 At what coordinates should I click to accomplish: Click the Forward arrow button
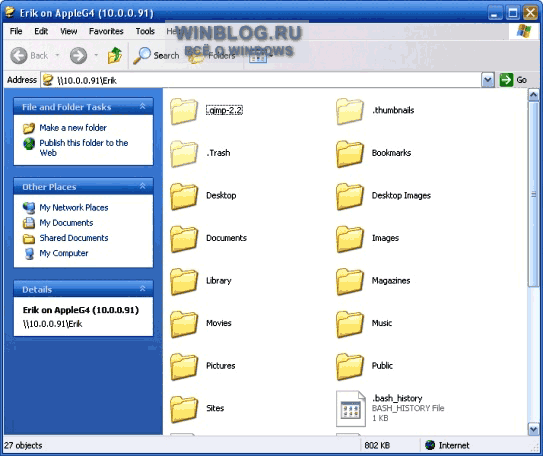[x=78, y=55]
